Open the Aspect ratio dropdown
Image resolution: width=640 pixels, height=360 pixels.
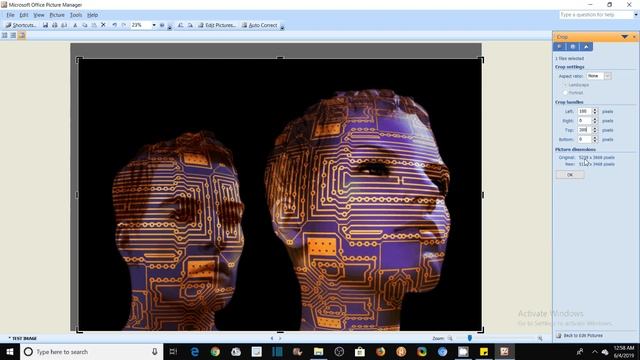click(x=608, y=76)
